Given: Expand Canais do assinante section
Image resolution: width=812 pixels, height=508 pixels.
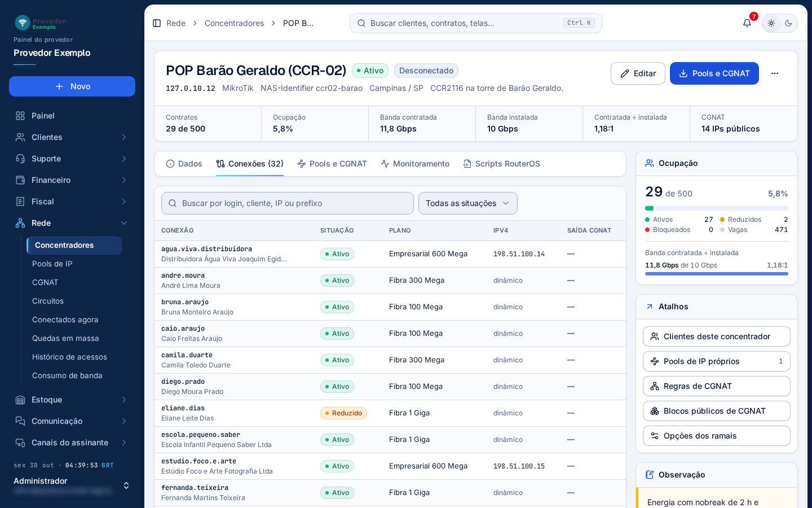Looking at the screenshot, I should pyautogui.click(x=72, y=443).
